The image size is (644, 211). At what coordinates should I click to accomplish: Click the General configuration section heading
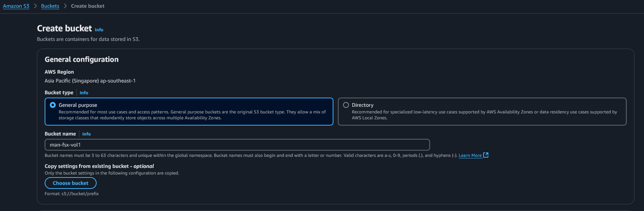(x=82, y=59)
